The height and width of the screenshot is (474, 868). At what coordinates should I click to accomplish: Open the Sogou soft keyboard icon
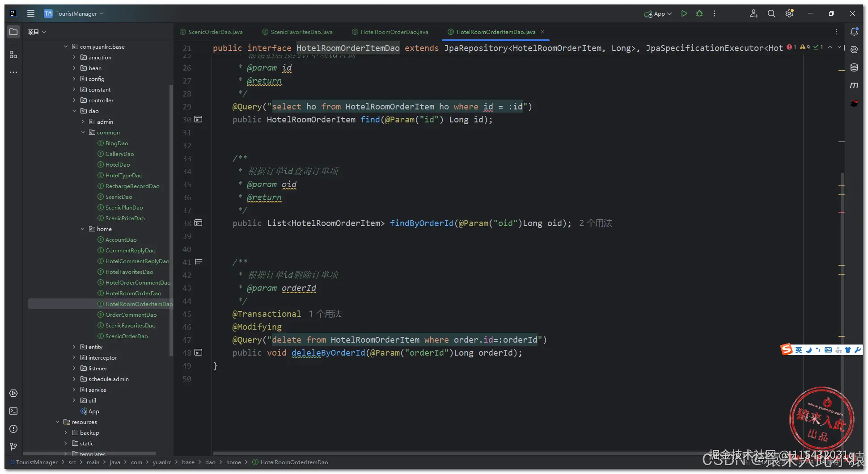(828, 350)
